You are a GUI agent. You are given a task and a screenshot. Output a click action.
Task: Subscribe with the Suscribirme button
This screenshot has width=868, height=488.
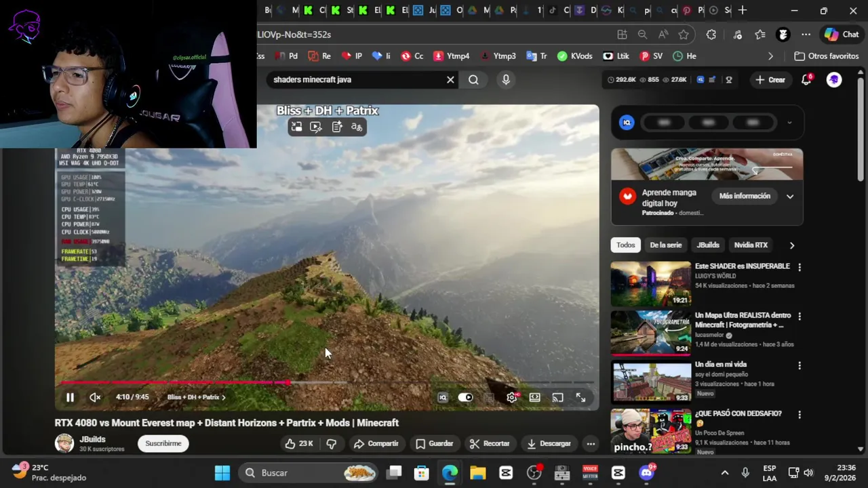[x=163, y=443]
